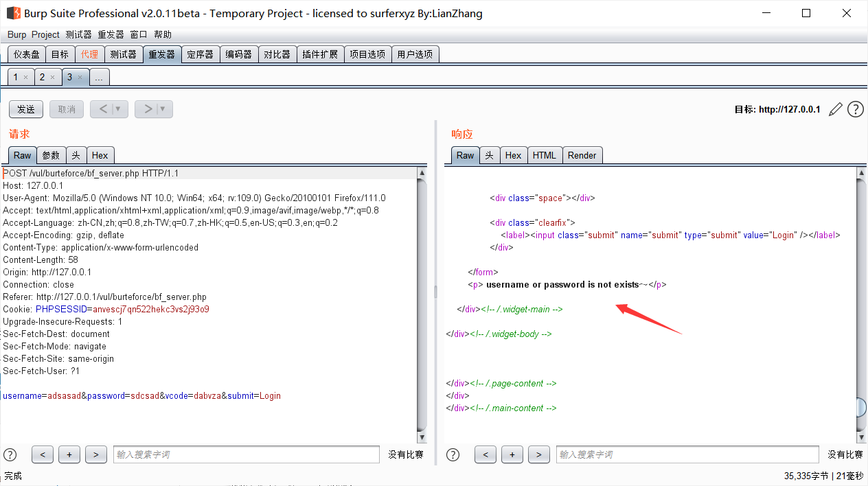
Task: Click the Referer header line
Action: pos(104,297)
